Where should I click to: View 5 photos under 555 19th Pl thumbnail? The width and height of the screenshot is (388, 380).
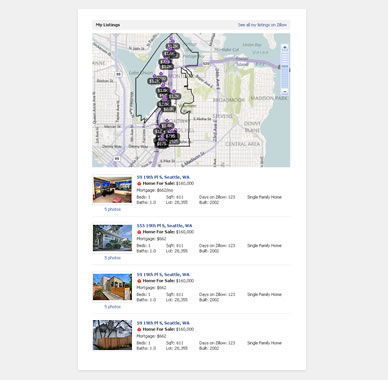coord(113,258)
